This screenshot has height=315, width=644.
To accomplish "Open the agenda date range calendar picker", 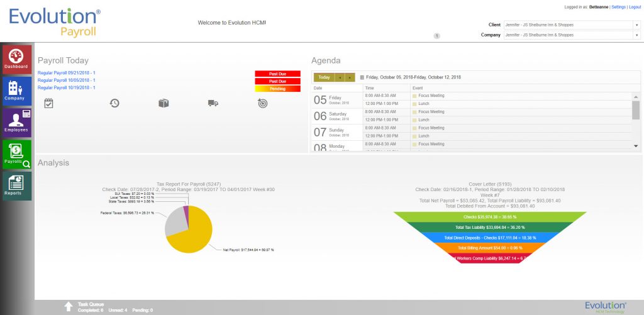I will coord(362,77).
